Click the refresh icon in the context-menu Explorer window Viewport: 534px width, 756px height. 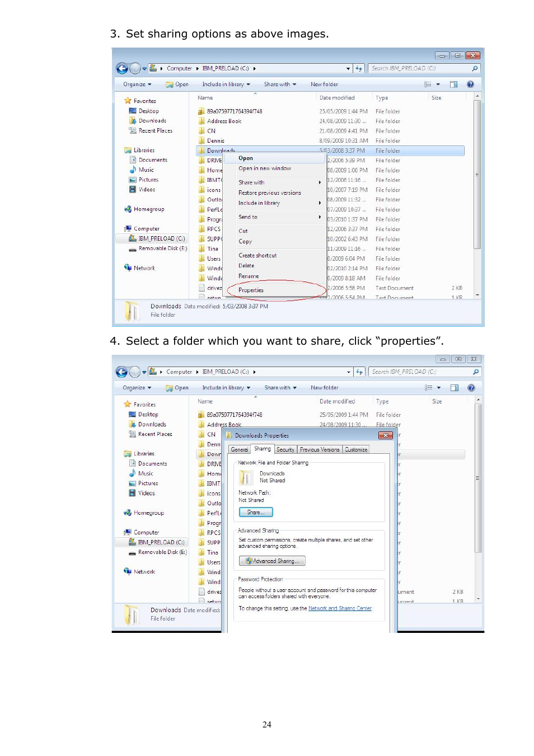[x=359, y=68]
